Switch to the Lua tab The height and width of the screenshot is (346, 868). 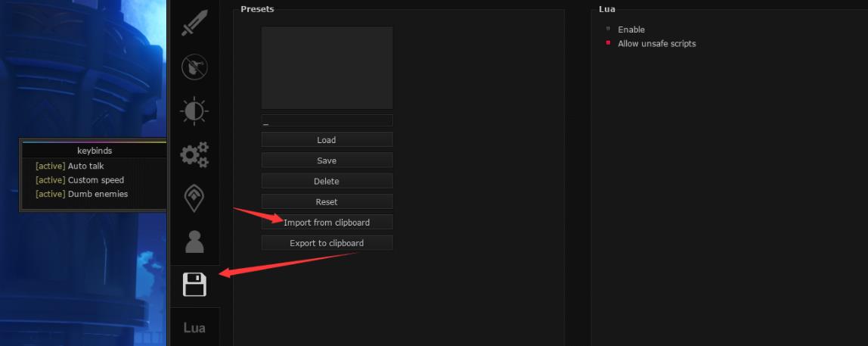194,328
